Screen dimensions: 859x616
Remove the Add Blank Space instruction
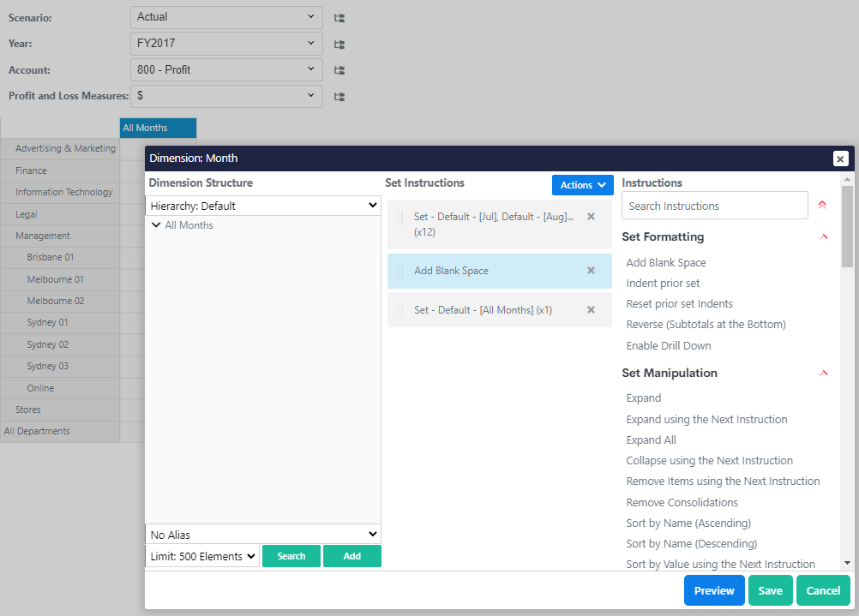point(591,271)
